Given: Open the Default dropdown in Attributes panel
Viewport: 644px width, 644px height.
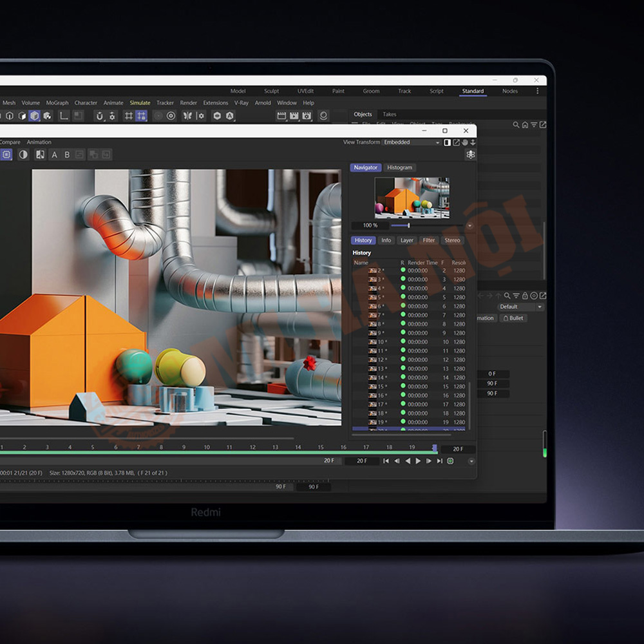Looking at the screenshot, I should pyautogui.click(x=521, y=307).
